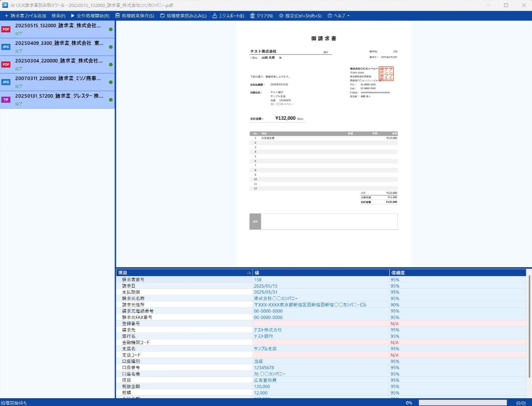Open 設定 via the gear icon
The image size is (532, 406).
pos(281,16)
